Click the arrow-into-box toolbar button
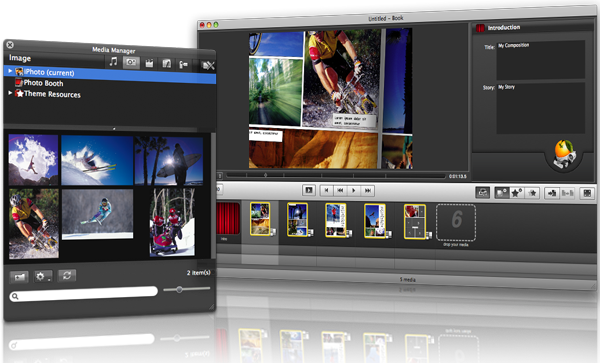This screenshot has height=363, width=600. 552,193
